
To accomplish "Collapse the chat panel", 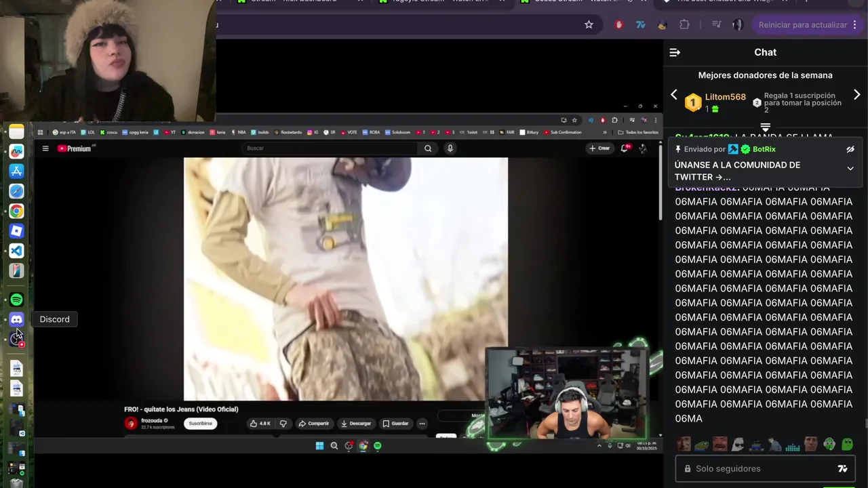I will (x=675, y=52).
